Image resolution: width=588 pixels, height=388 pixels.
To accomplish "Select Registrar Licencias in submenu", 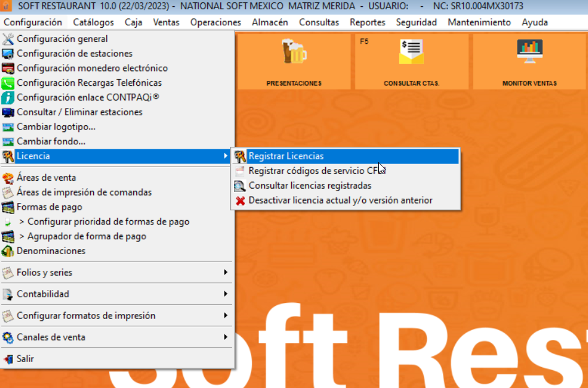I will [x=346, y=156].
